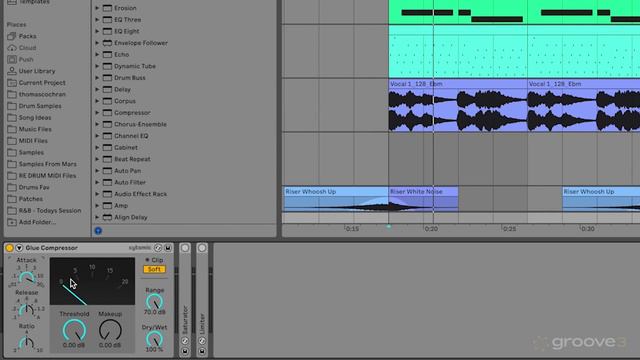This screenshot has height=360, width=640.
Task: Click the Samples From Mars folder icon
Action: (x=12, y=164)
